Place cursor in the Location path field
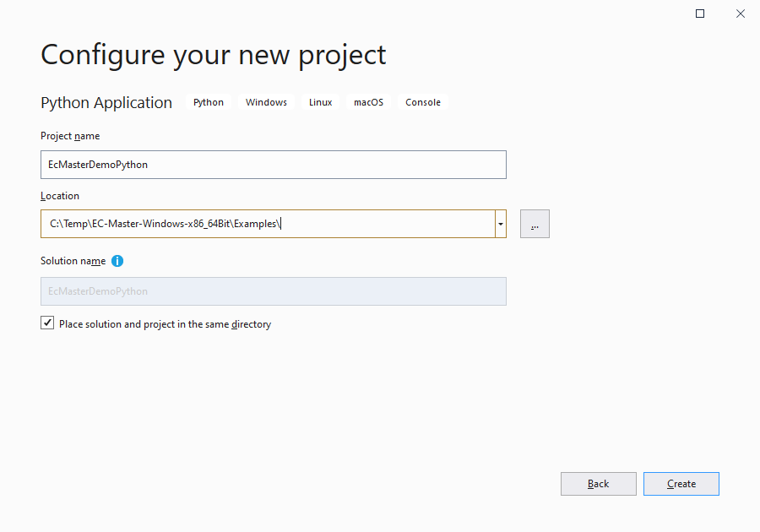This screenshot has width=760, height=532. click(267, 224)
